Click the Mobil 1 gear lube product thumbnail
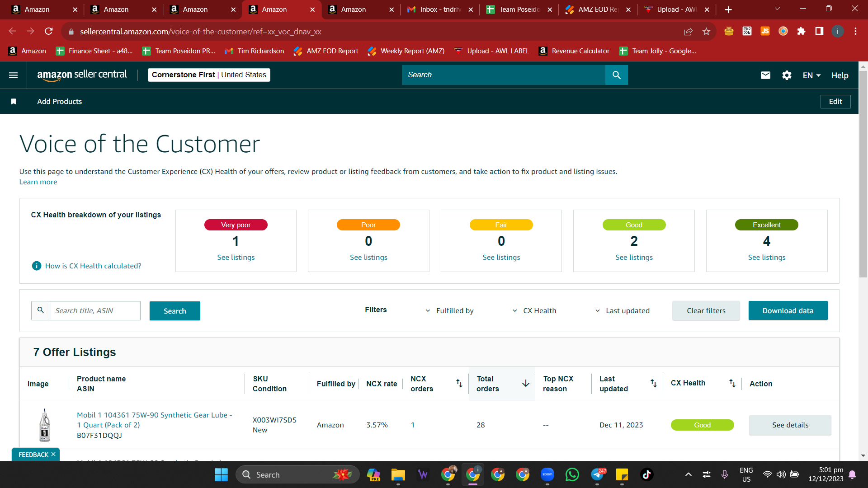Screen dimensions: 868x488 pos(44,425)
